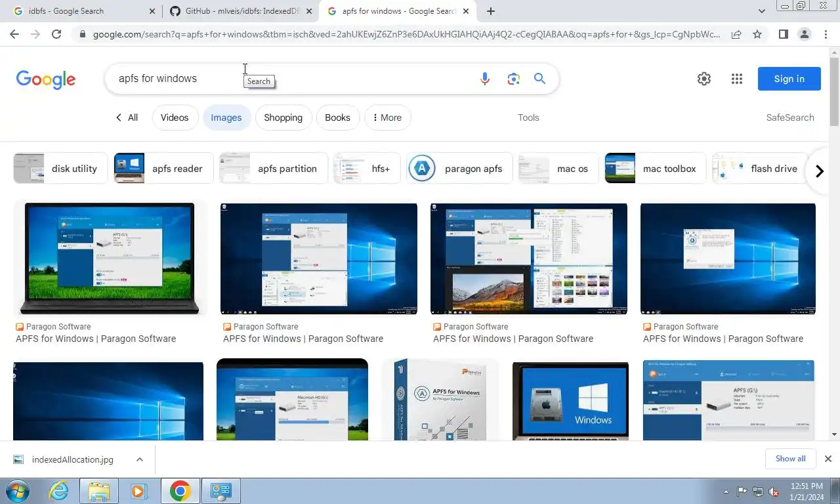840x504 pixels.
Task: Open the Google apps grid
Action: (736, 79)
